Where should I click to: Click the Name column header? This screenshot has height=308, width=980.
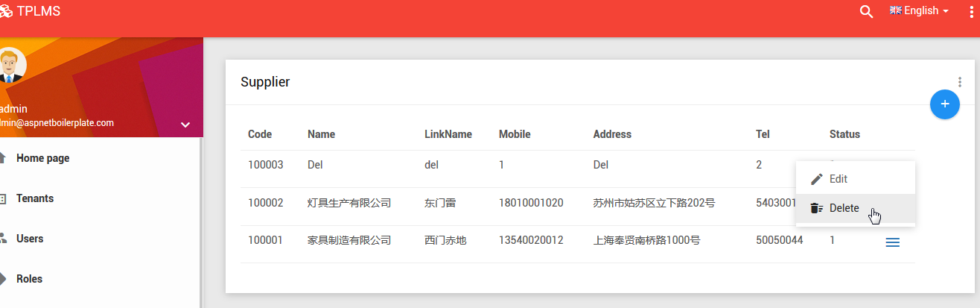pyautogui.click(x=321, y=134)
